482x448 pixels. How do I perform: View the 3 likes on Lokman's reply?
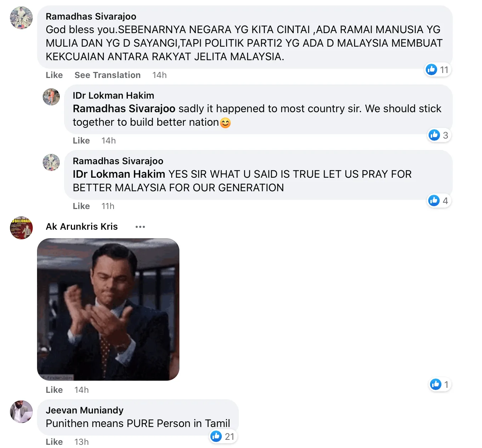(439, 135)
